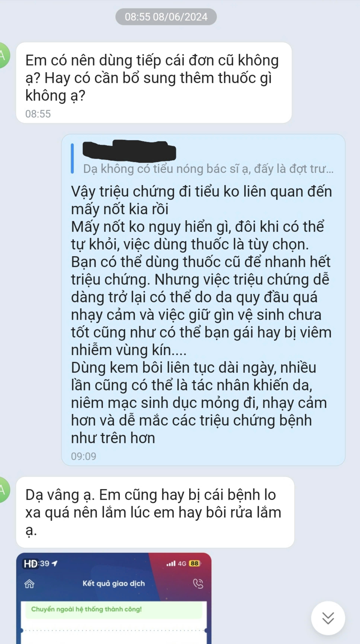Tap the 'Kết quả giao dịch' title in the image

tap(114, 583)
